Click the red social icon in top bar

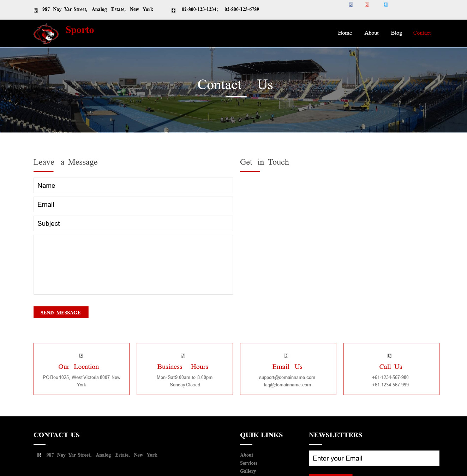click(367, 5)
